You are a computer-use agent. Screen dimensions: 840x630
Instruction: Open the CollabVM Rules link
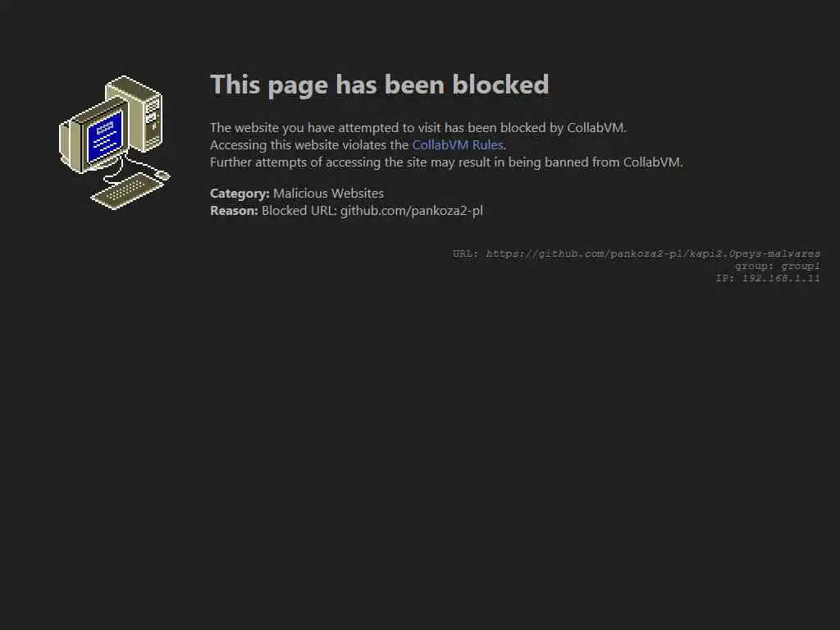tap(458, 145)
